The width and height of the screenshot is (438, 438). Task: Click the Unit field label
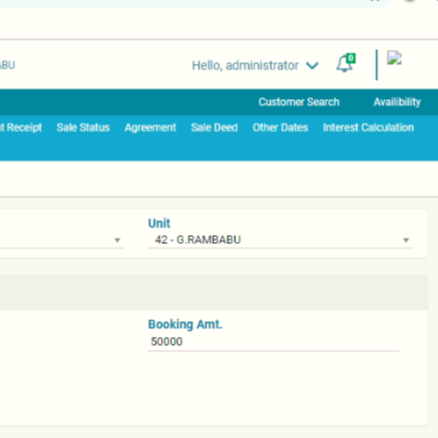click(x=159, y=223)
